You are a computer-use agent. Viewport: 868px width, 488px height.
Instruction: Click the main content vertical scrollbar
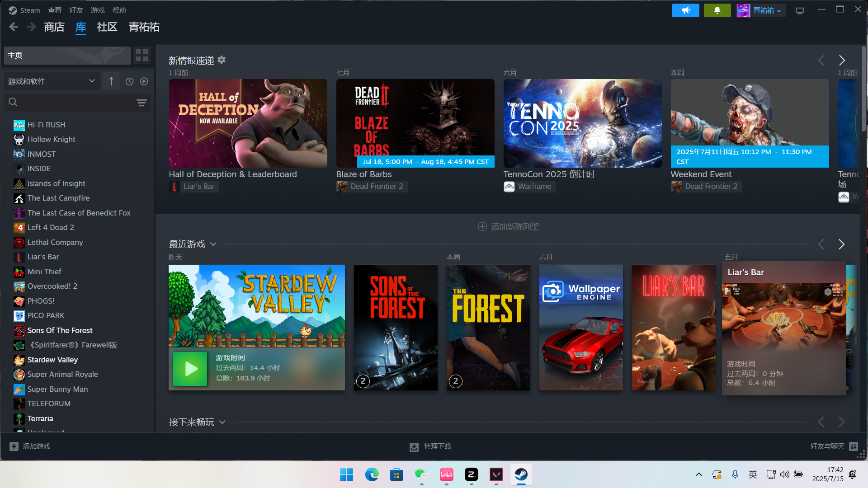point(863,89)
